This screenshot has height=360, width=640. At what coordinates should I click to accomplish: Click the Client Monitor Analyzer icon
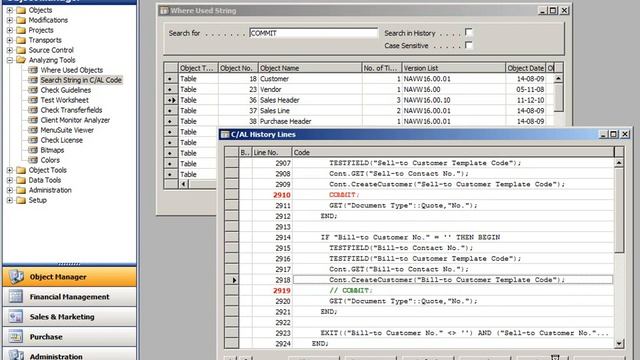(33, 120)
